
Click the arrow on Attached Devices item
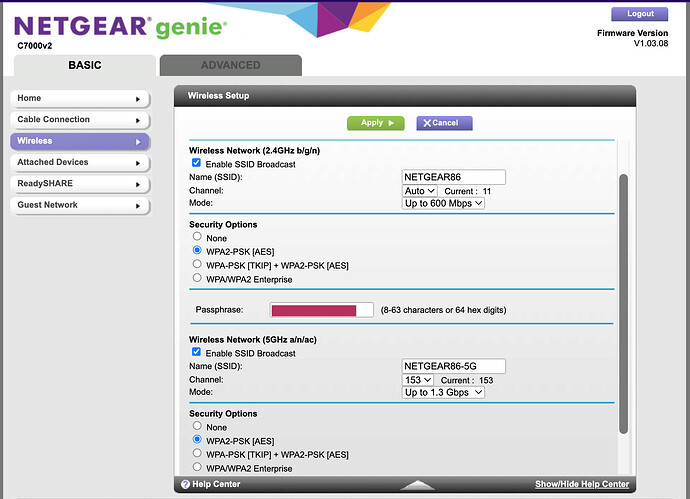point(138,163)
